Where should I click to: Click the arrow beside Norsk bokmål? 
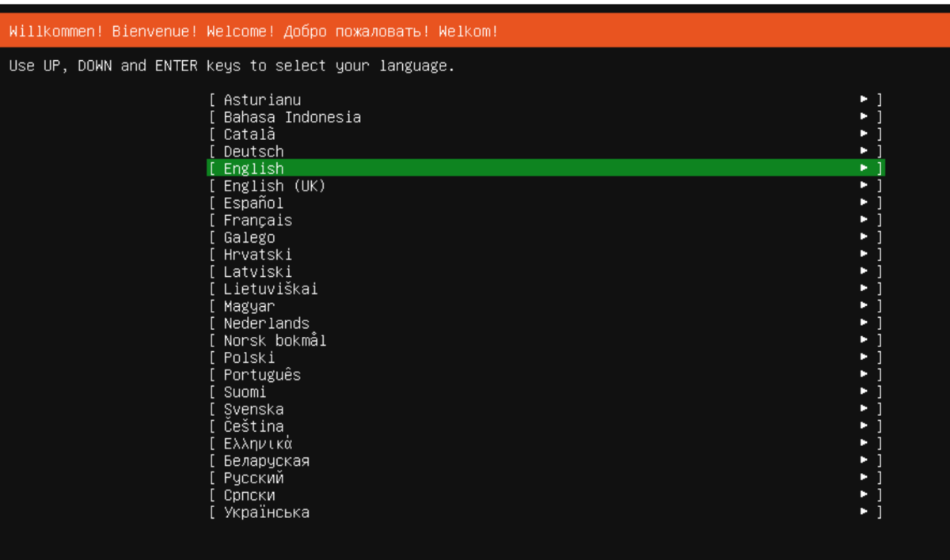(x=864, y=341)
